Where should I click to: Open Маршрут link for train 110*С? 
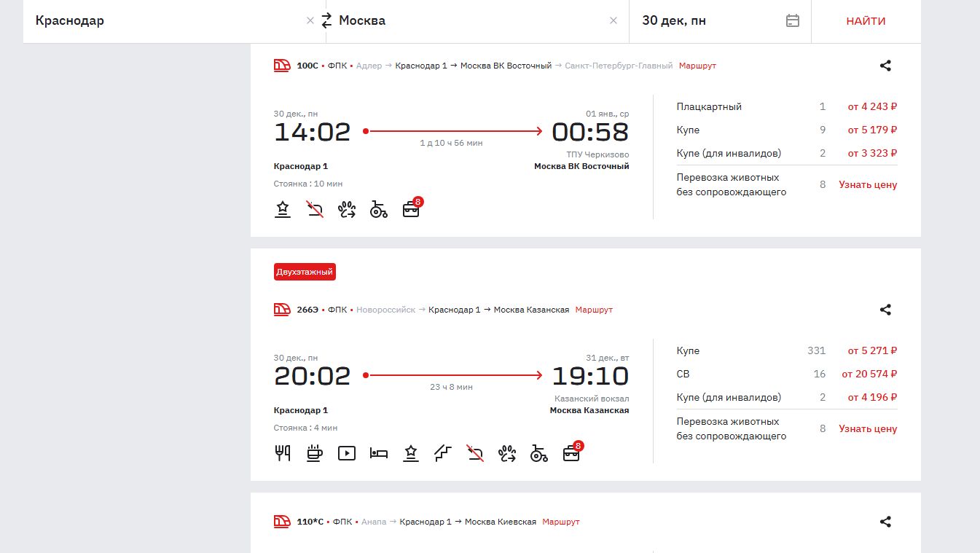[561, 522]
